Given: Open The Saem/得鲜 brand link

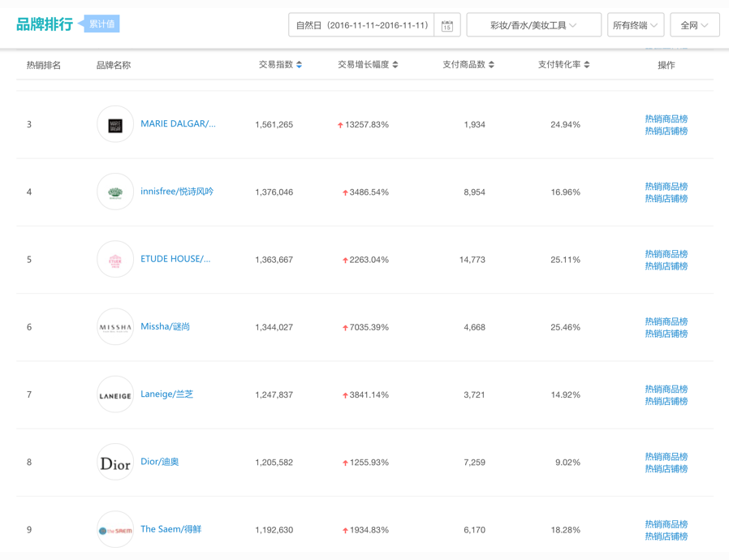Looking at the screenshot, I should (x=170, y=529).
